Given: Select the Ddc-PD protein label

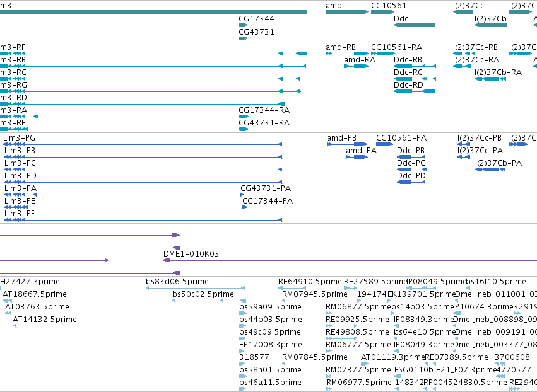Looking at the screenshot, I should (411, 176).
